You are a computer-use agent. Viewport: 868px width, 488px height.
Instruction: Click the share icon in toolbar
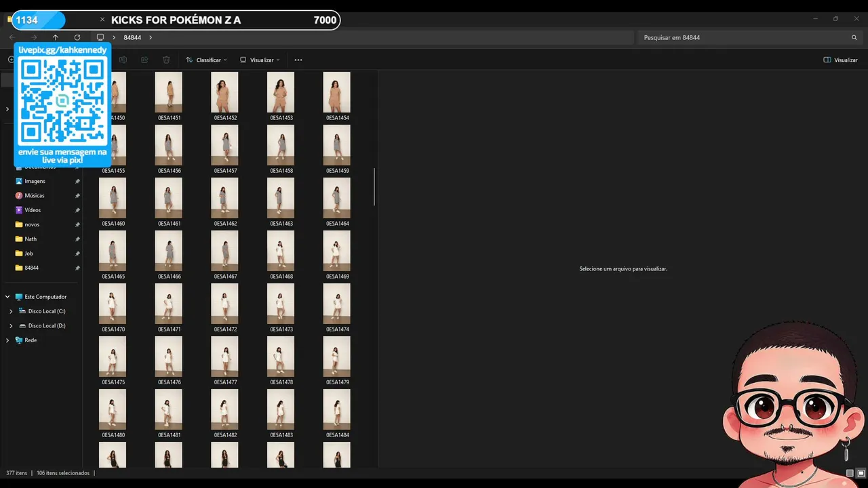tap(144, 60)
